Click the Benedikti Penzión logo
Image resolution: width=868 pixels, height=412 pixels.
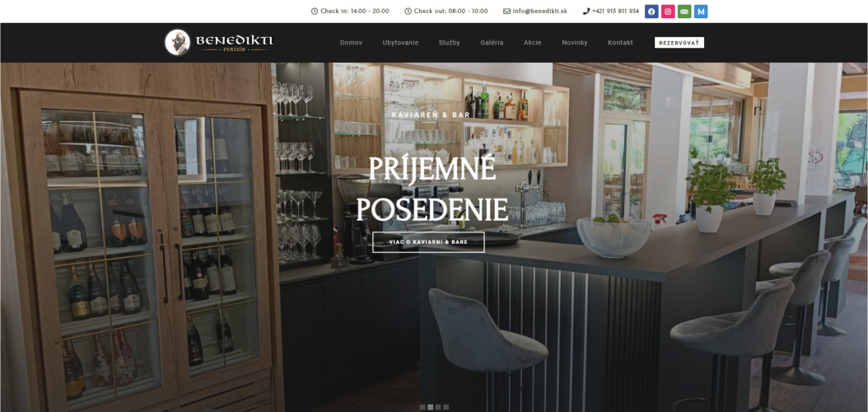click(x=219, y=42)
